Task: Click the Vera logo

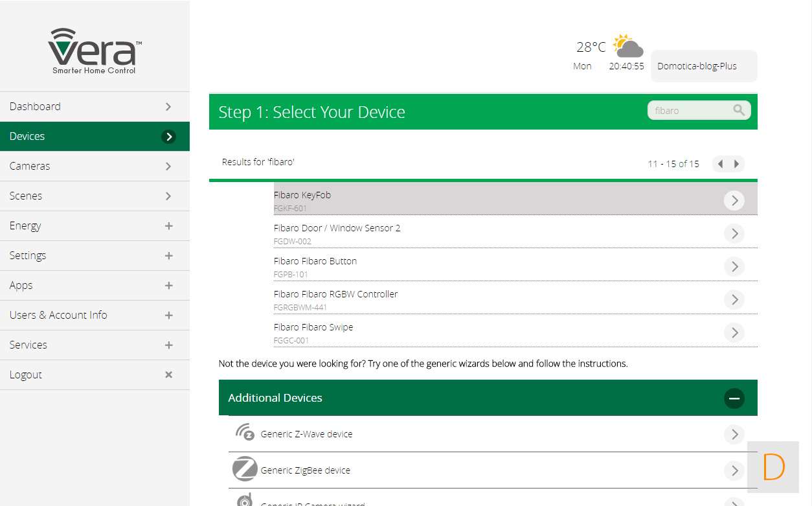Action: pyautogui.click(x=95, y=51)
